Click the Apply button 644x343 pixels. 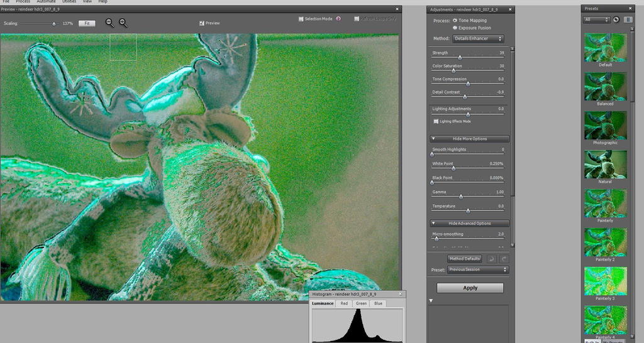(470, 288)
